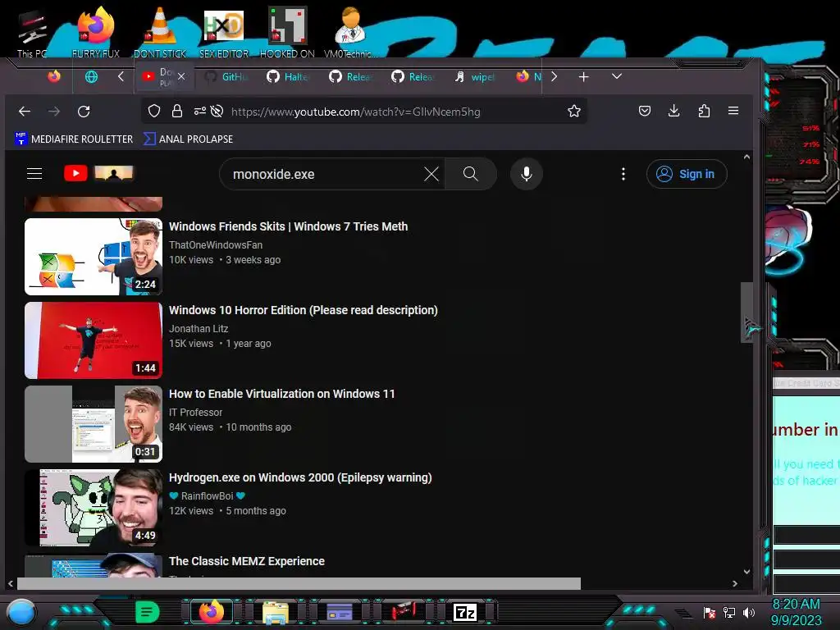Run search with the magnifier button
The height and width of the screenshot is (630, 840).
[x=470, y=174]
